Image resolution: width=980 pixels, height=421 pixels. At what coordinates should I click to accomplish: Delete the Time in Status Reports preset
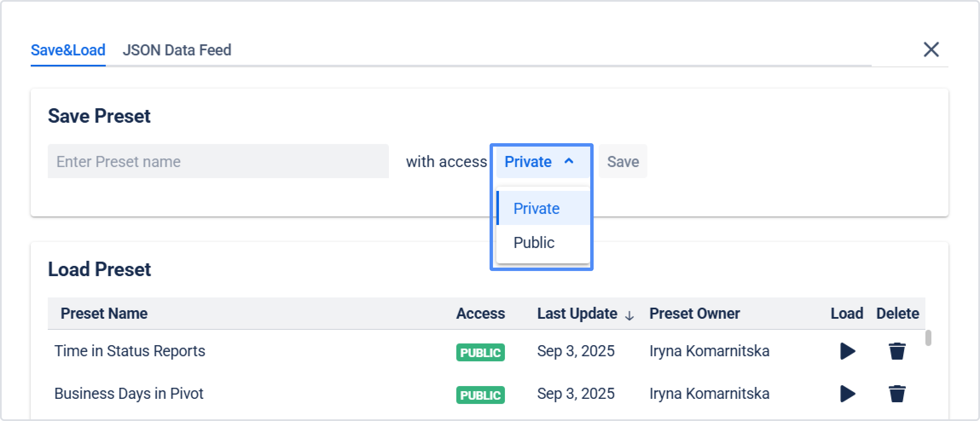[897, 351]
